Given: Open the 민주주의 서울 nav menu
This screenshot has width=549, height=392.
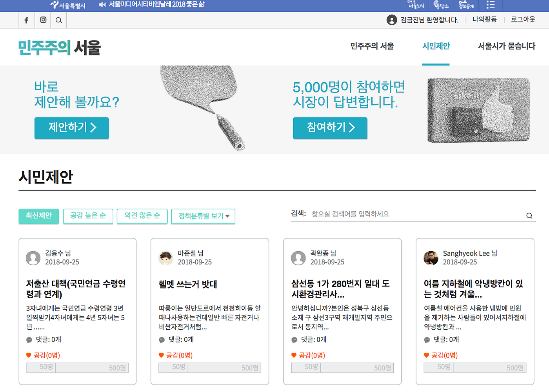Looking at the screenshot, I should click(372, 46).
